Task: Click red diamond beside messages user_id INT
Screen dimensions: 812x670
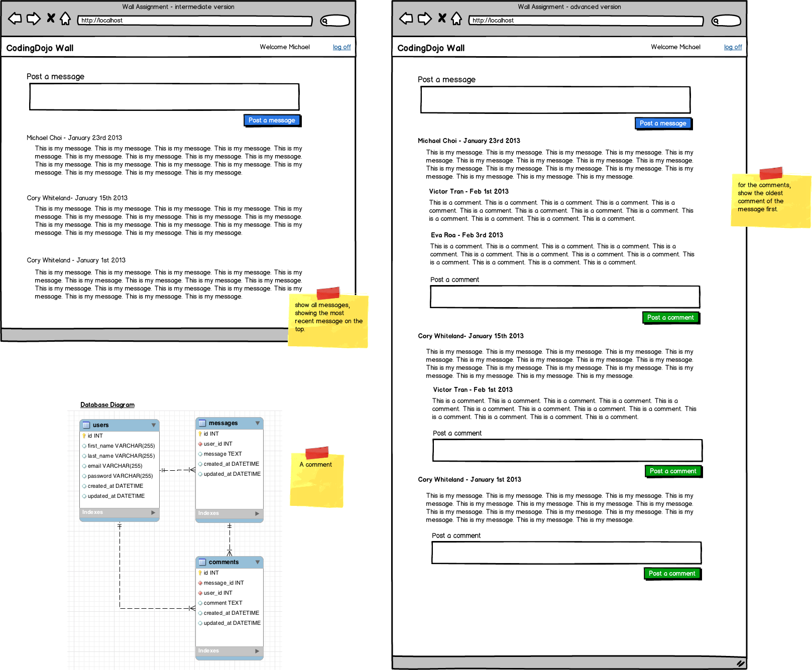Action: point(200,444)
